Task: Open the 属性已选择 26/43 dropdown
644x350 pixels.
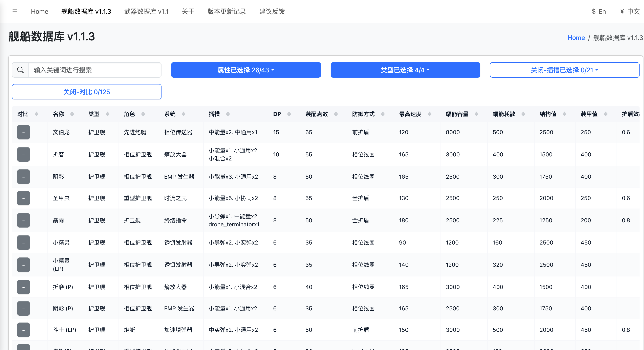Action: pyautogui.click(x=246, y=70)
